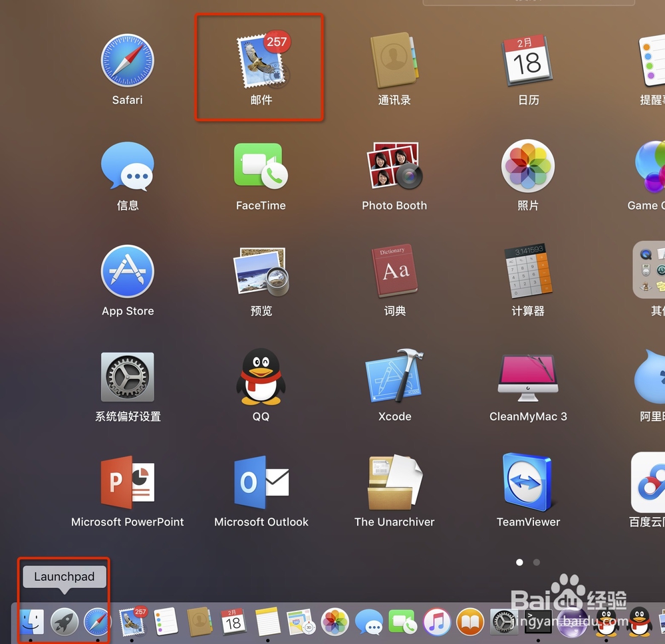
Task: Open Mail stamp icon in Dock
Action: (x=132, y=622)
